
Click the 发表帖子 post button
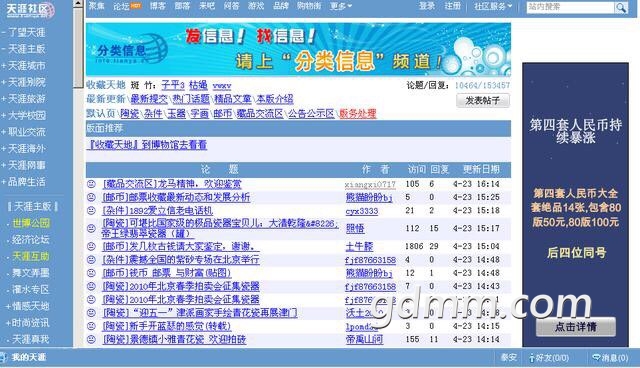point(483,100)
